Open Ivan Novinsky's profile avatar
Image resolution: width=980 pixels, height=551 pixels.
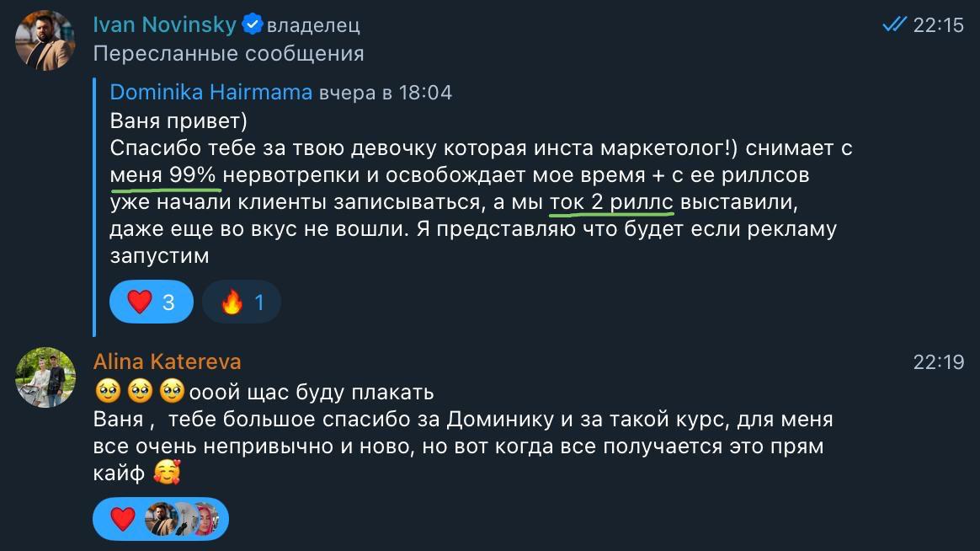pos(45,40)
